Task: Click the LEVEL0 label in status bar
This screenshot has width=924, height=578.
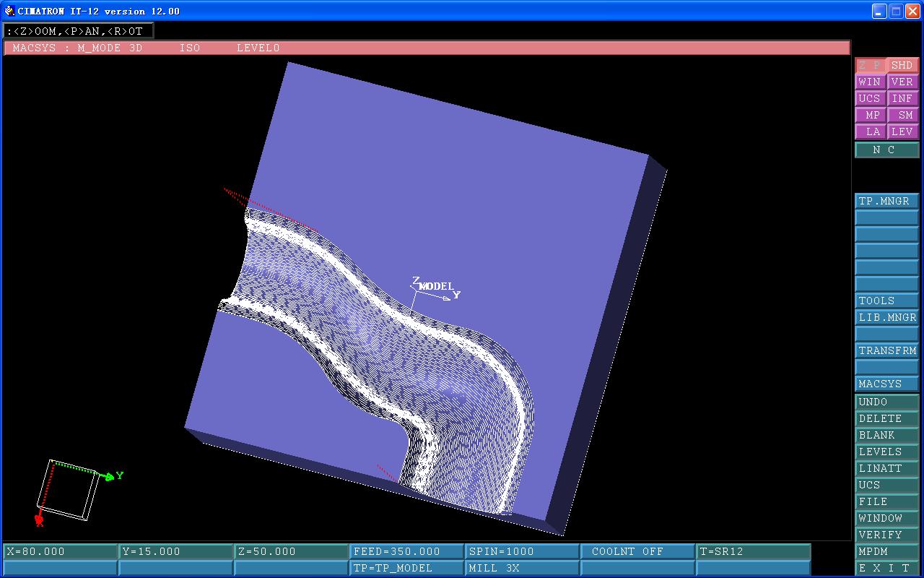Action: pyautogui.click(x=258, y=48)
